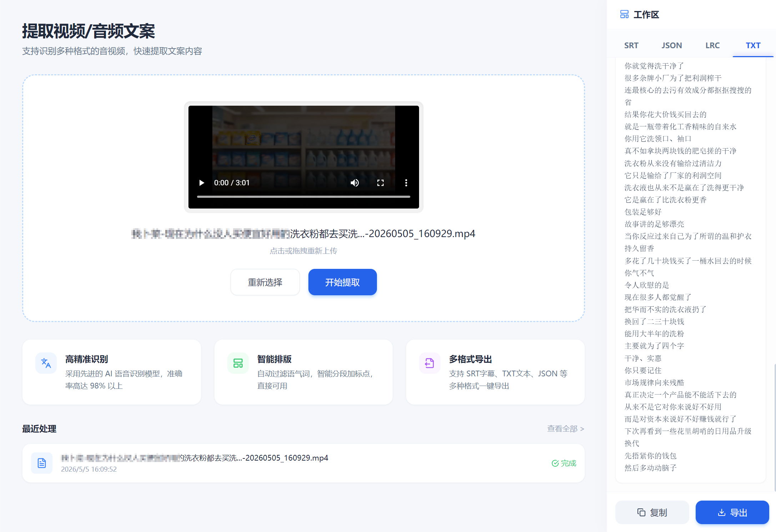This screenshot has width=776, height=532.
Task: Play the uploaded video
Action: click(x=202, y=183)
